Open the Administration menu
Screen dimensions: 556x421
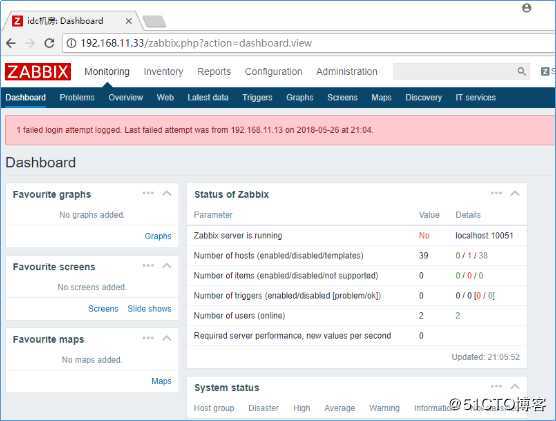point(347,72)
